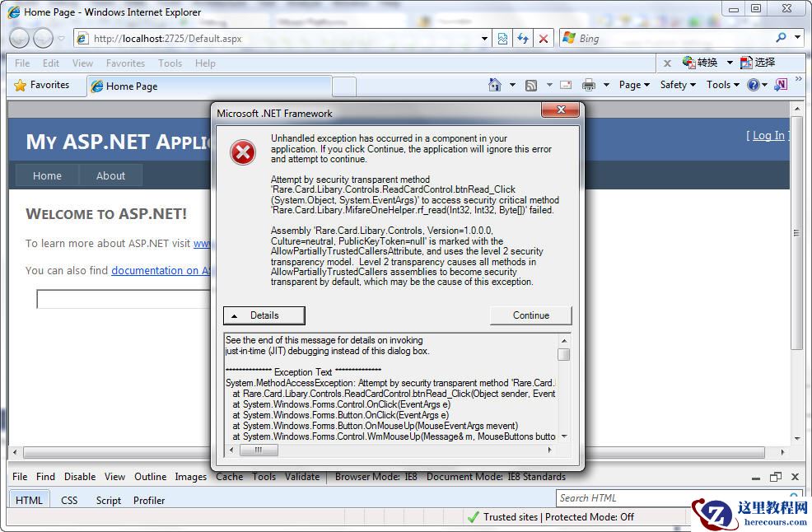Follow the documentation link
This screenshot has height=532, width=812.
pos(161,270)
